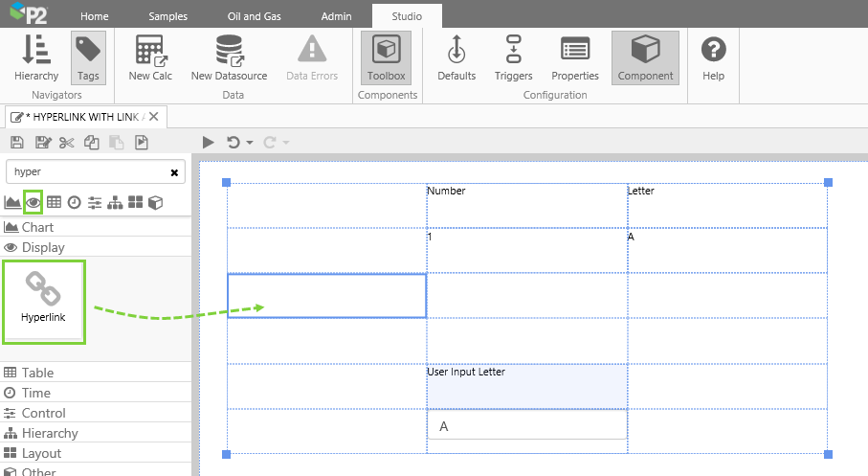This screenshot has width=868, height=476.
Task: Switch to the Oil and Gas tab
Action: [254, 16]
